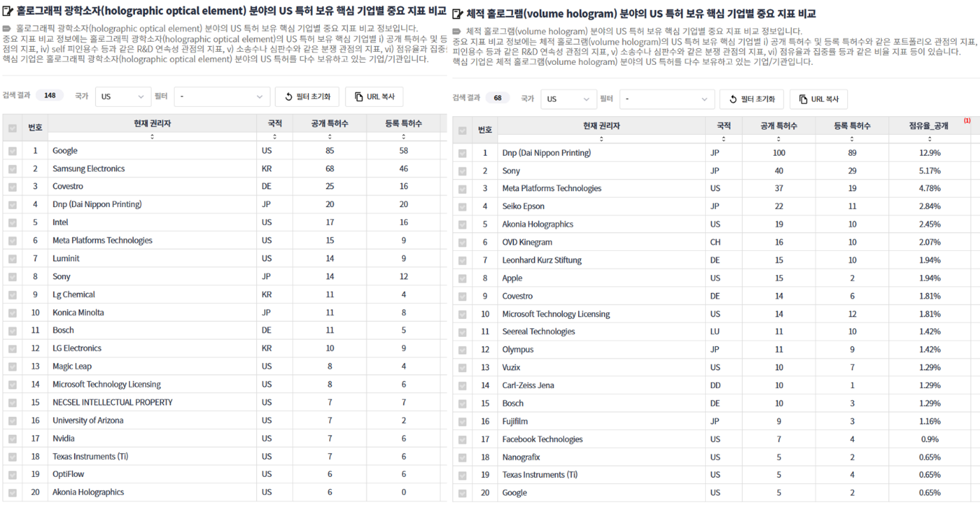The image size is (980, 505).
Task: Toggle the checkbox for the Google row in left table
Action: tap(12, 151)
